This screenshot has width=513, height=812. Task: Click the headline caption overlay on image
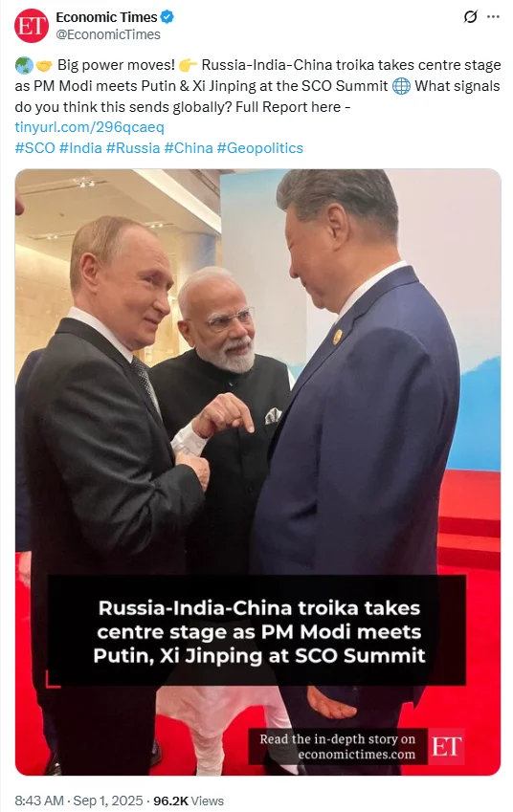pos(257,630)
